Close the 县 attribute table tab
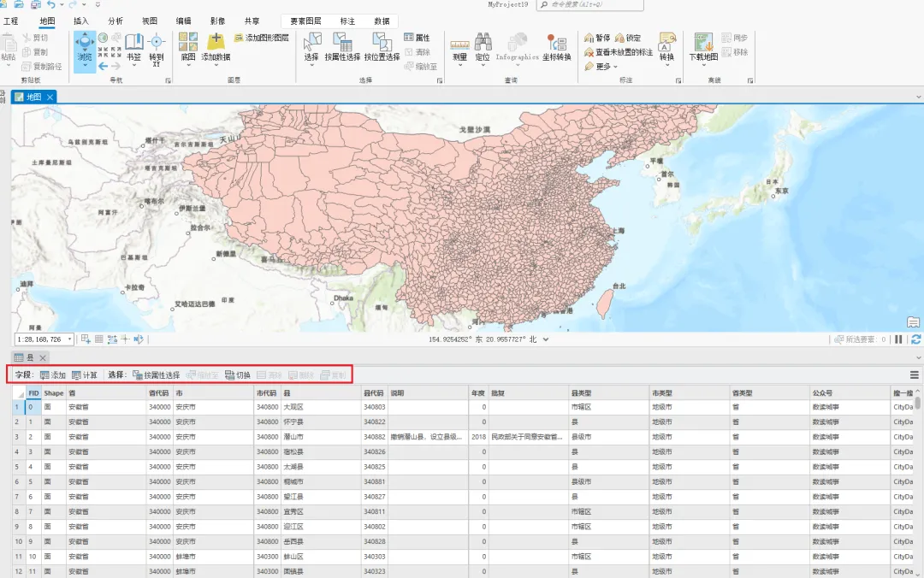Viewport: 924px width, 578px height. pyautogui.click(x=43, y=357)
